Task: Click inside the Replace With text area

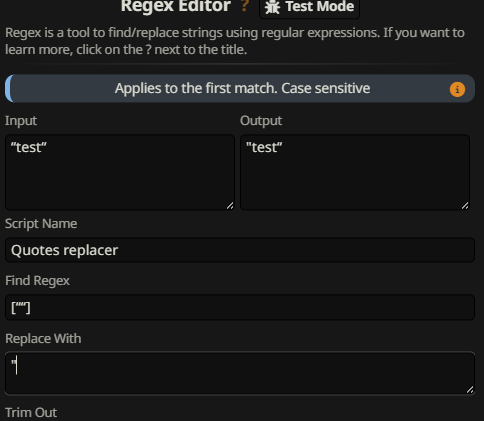Action: coord(240,373)
